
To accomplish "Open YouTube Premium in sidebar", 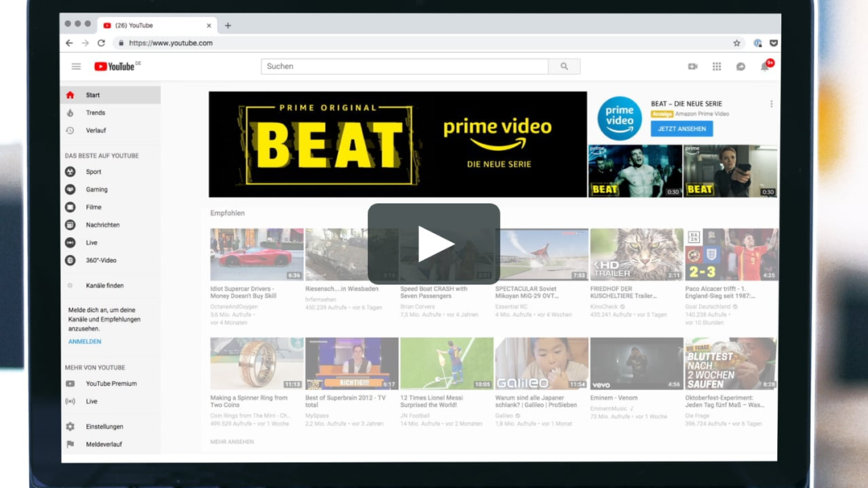I will click(x=111, y=383).
